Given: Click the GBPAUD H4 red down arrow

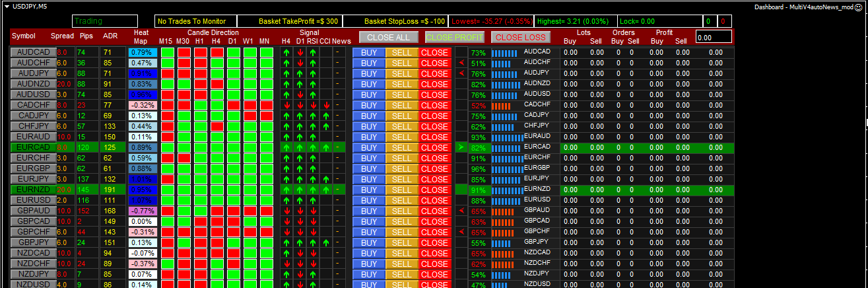Looking at the screenshot, I should [286, 211].
